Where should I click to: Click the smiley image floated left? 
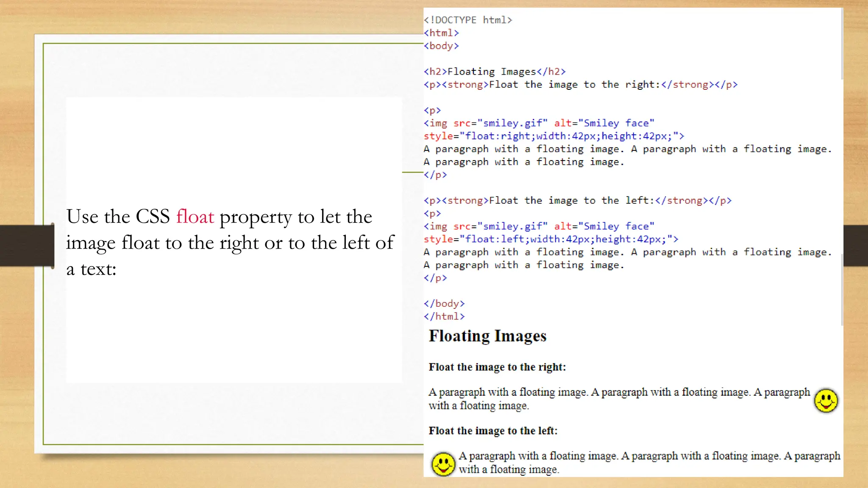[443, 464]
